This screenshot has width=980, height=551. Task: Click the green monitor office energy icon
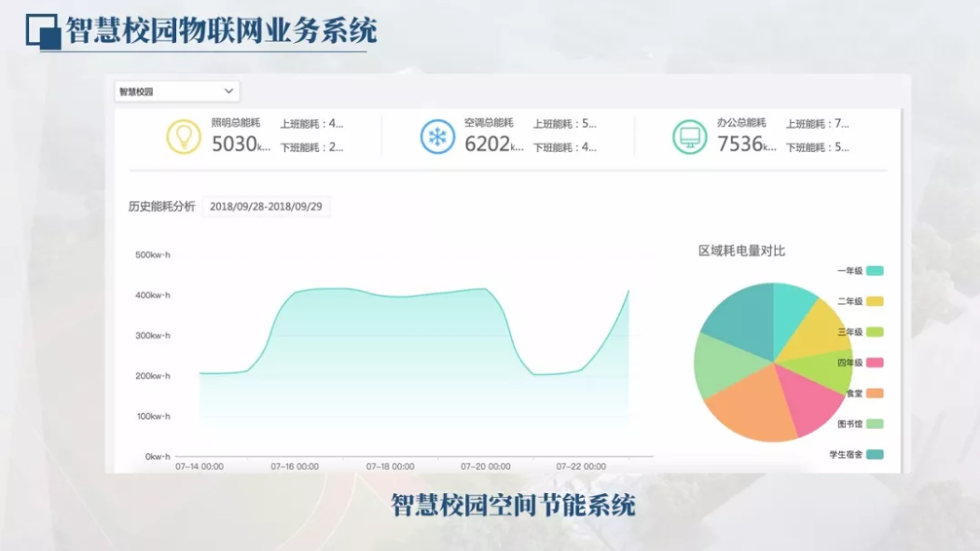pyautogui.click(x=690, y=137)
